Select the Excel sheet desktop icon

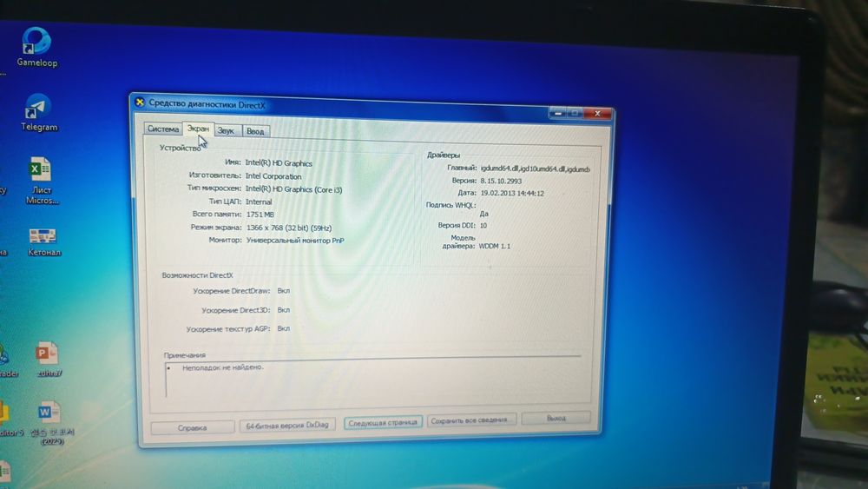(x=41, y=181)
